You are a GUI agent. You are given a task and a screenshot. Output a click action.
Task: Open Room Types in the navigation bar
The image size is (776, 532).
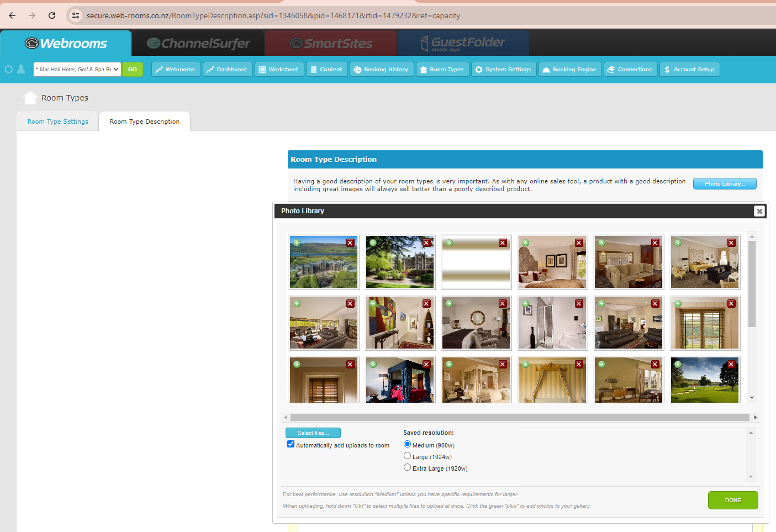point(442,70)
